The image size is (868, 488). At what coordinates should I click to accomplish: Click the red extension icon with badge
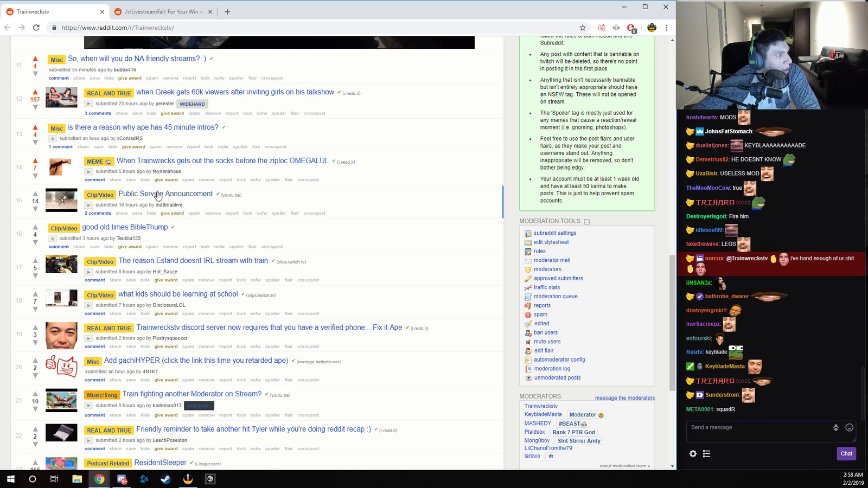tap(631, 28)
